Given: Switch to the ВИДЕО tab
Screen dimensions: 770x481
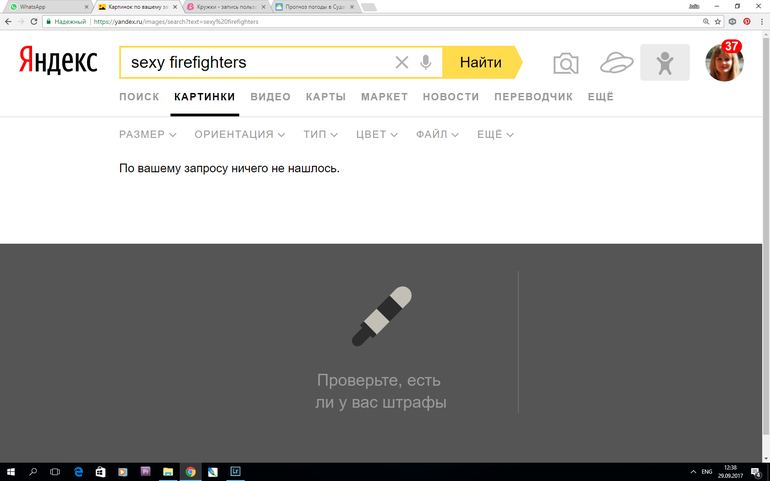Looking at the screenshot, I should pos(270,97).
